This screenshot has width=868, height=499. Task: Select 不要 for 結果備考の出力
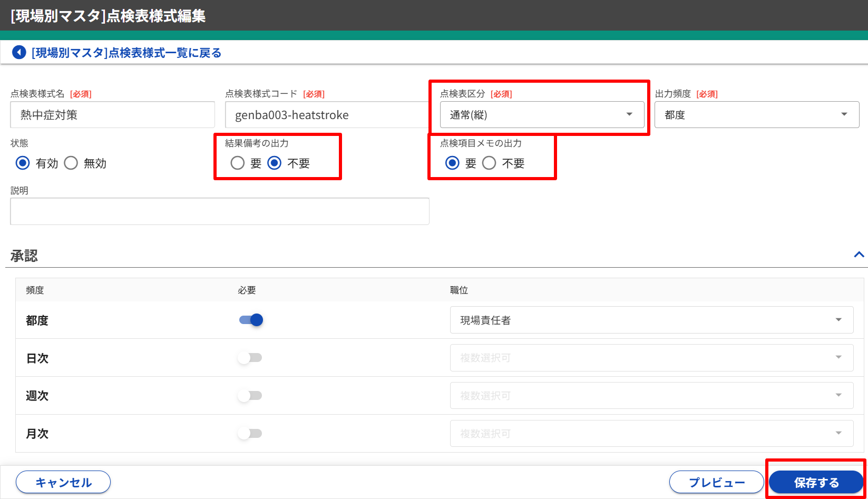(275, 163)
